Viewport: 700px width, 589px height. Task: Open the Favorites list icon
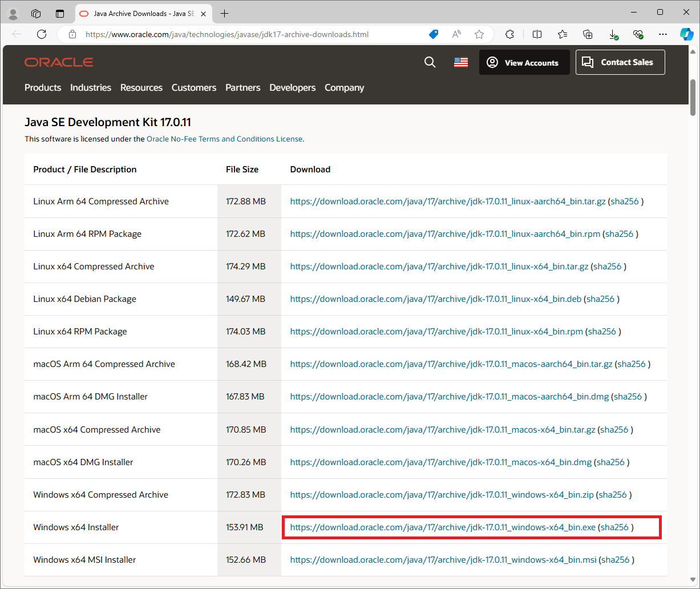[x=563, y=34]
